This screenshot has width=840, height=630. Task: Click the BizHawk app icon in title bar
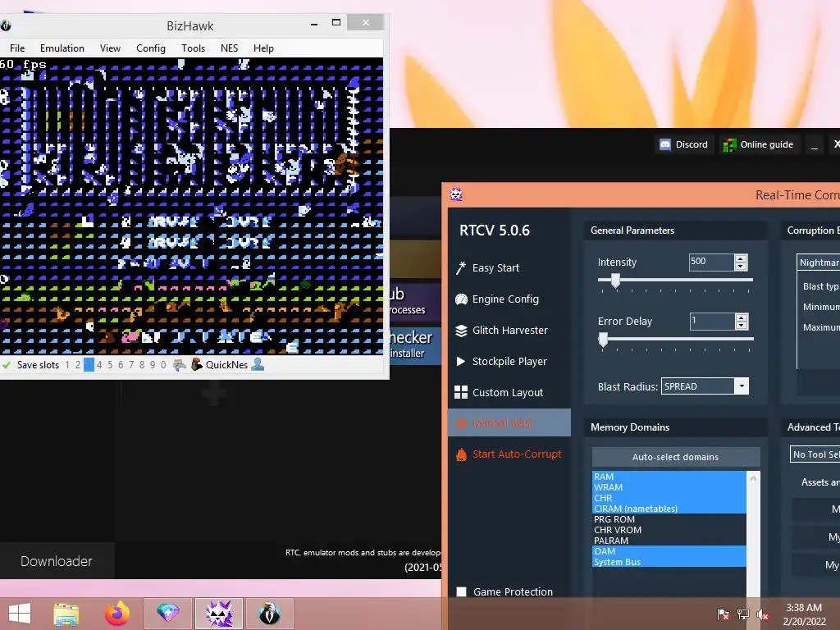tap(6, 25)
